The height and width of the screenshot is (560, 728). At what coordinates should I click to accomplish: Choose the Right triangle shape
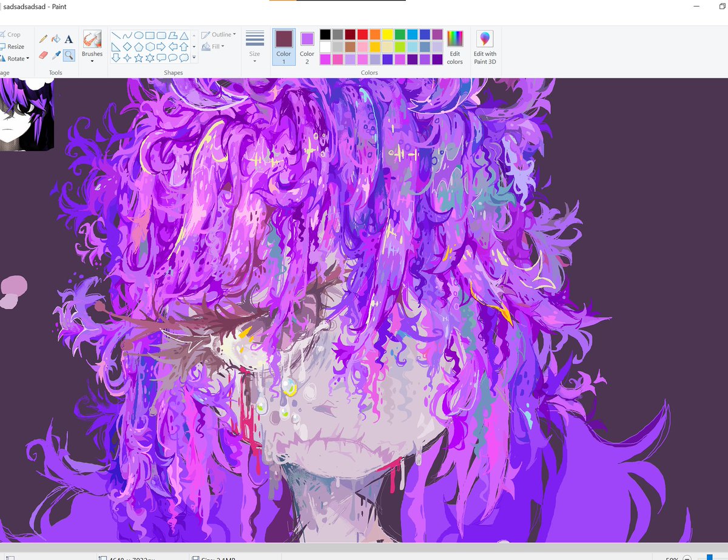(116, 47)
